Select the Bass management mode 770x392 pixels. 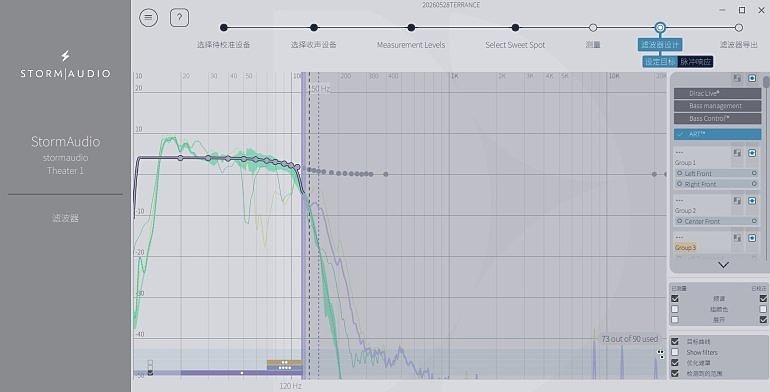coord(717,106)
